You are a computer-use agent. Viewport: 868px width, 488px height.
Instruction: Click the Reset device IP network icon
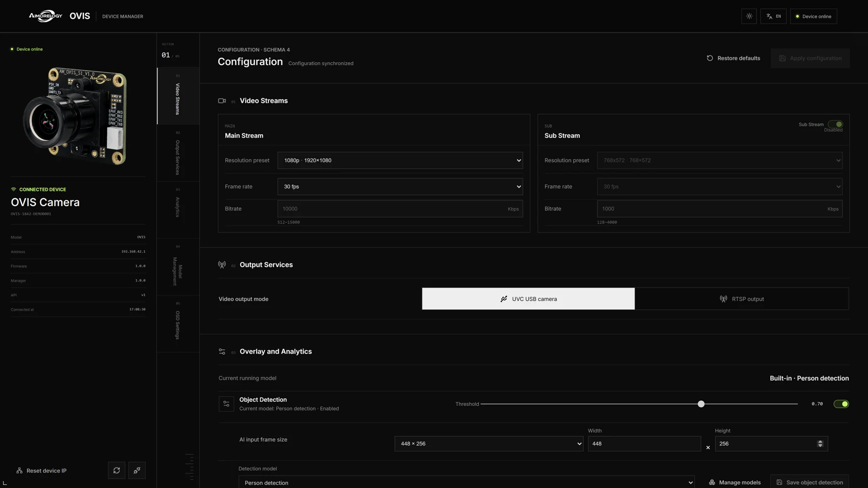(x=19, y=471)
